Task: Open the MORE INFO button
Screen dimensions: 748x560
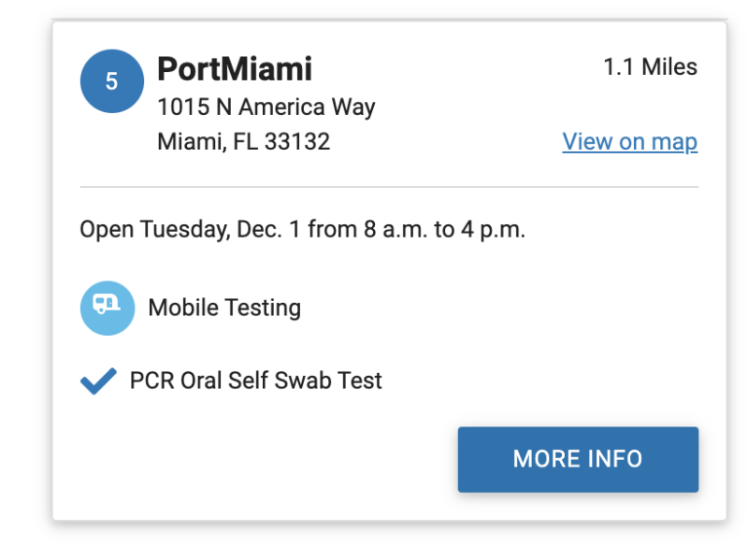Action: pos(578,459)
